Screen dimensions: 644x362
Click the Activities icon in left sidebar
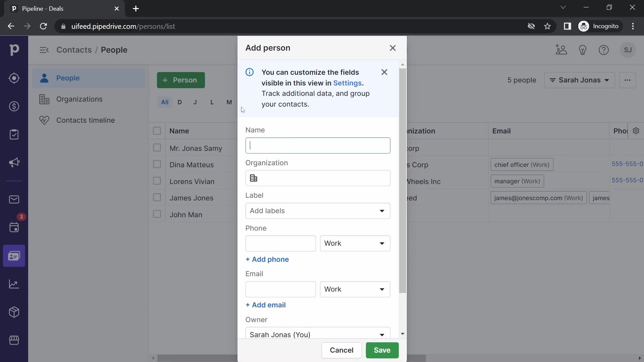(x=13, y=227)
